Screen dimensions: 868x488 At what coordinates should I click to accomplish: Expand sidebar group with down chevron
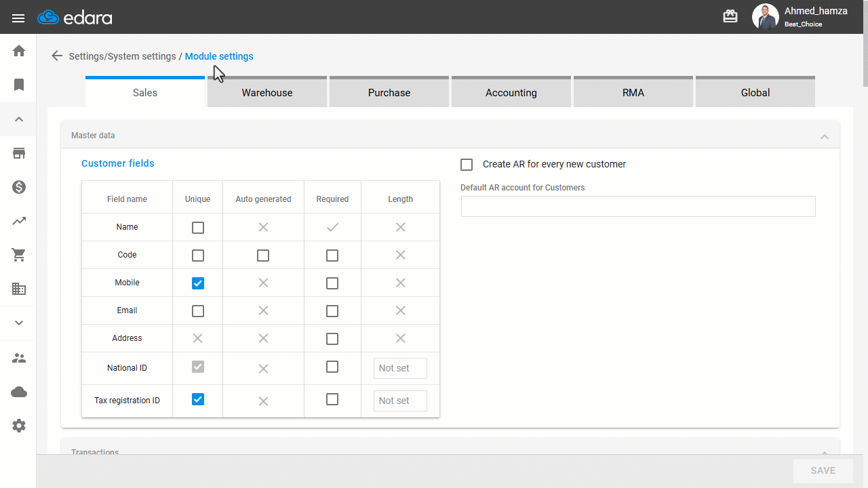19,323
